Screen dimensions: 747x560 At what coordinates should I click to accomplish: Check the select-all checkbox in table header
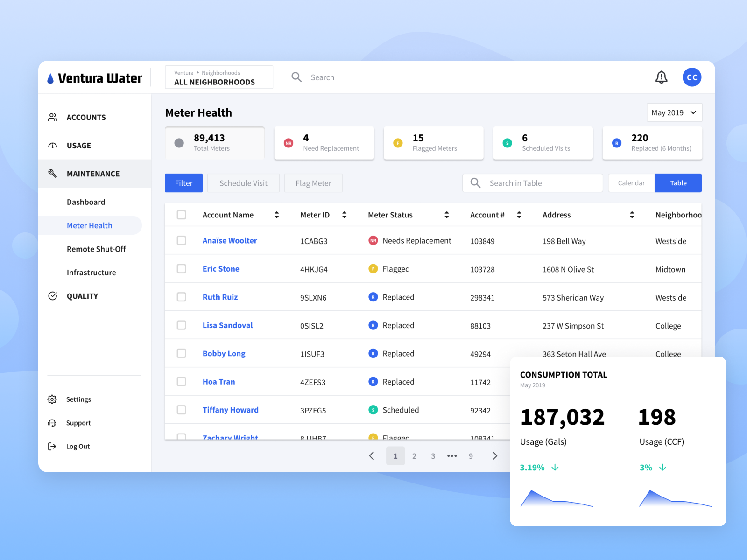pyautogui.click(x=182, y=214)
